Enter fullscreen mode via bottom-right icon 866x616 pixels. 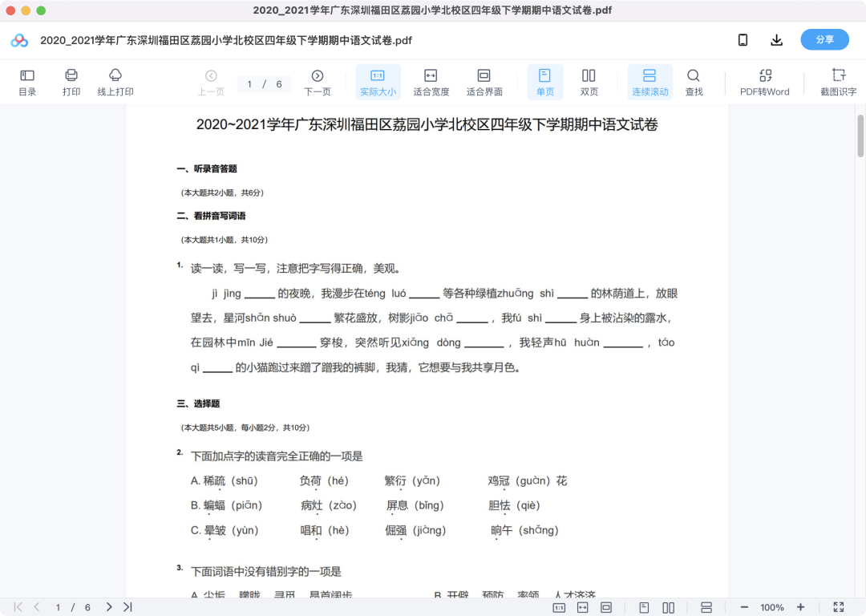pyautogui.click(x=839, y=607)
